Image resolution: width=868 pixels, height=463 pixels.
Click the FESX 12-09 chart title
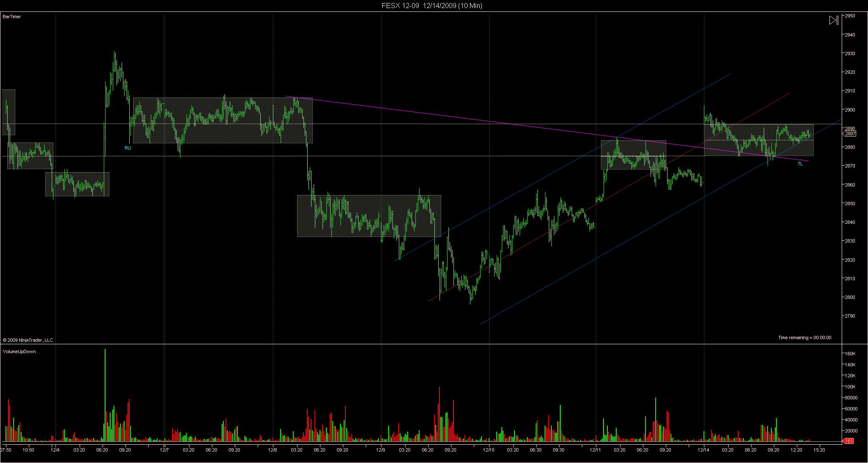pos(431,6)
